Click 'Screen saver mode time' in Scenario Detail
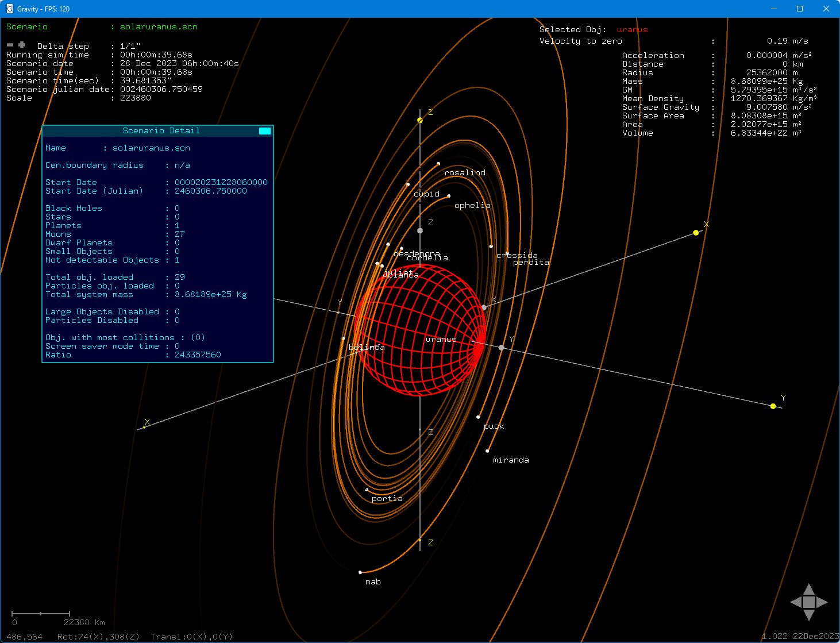 [x=102, y=346]
